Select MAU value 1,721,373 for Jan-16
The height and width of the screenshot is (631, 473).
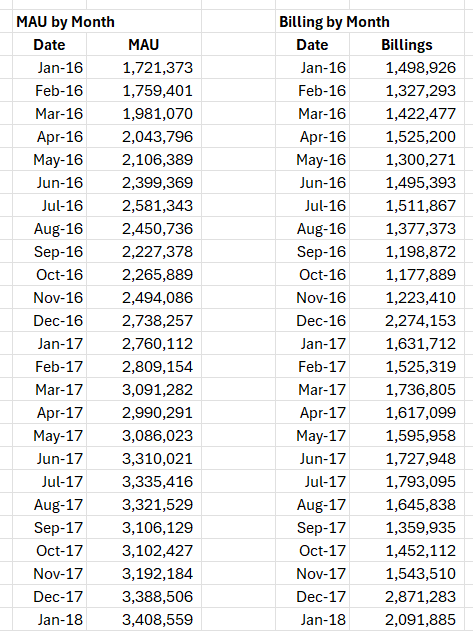pyautogui.click(x=144, y=67)
